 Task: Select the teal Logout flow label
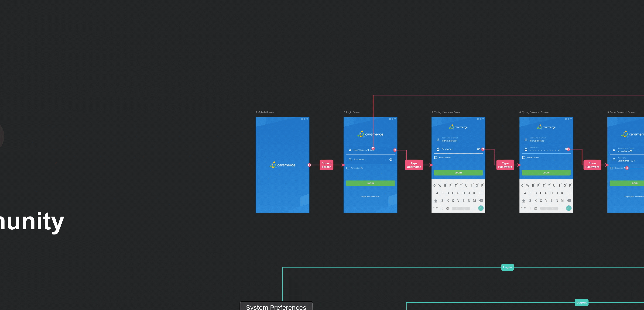(582, 303)
